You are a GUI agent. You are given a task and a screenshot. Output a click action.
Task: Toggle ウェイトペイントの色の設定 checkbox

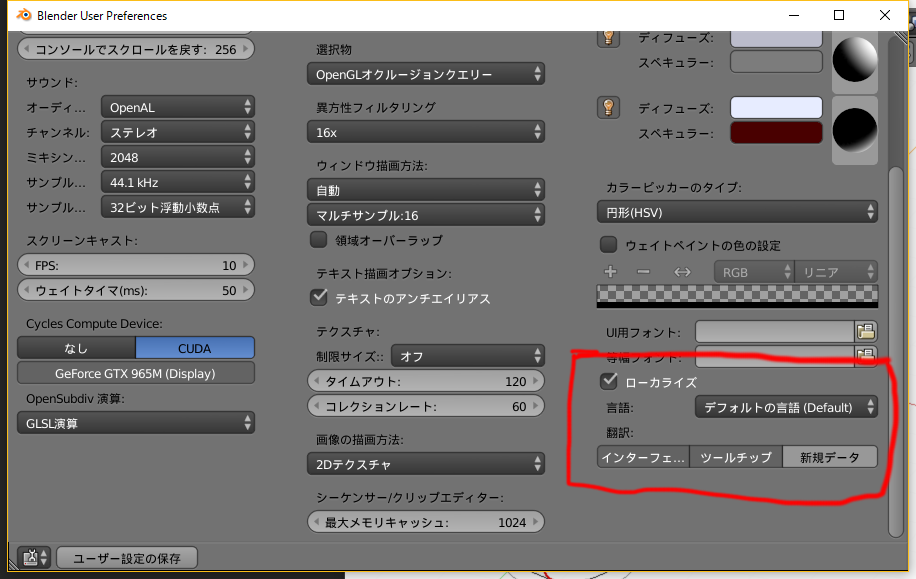[608, 244]
